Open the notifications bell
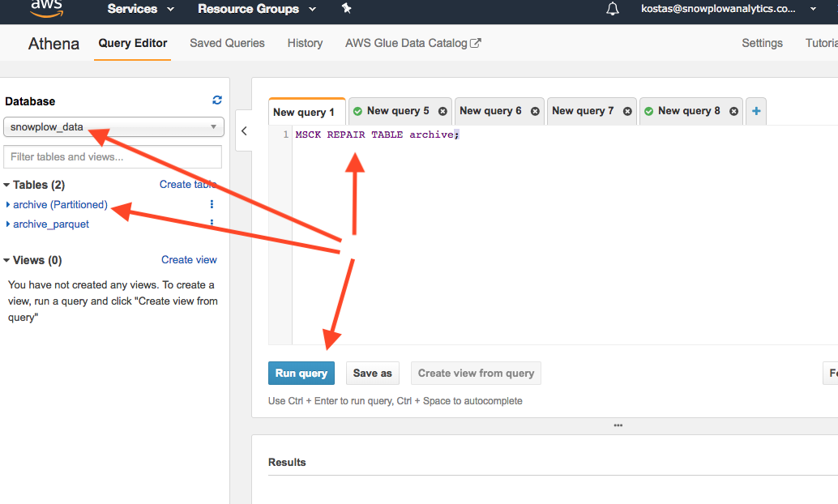 pyautogui.click(x=613, y=9)
